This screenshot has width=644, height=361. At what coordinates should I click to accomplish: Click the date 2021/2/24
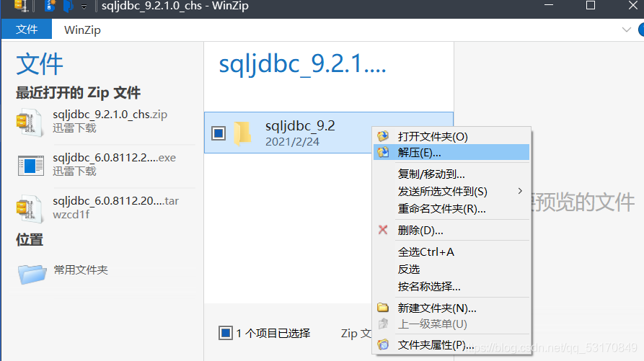coord(292,141)
